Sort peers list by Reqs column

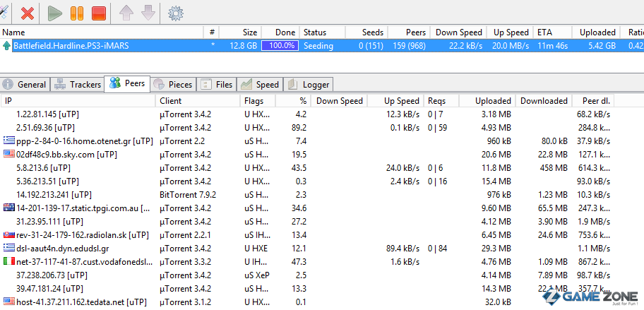441,100
